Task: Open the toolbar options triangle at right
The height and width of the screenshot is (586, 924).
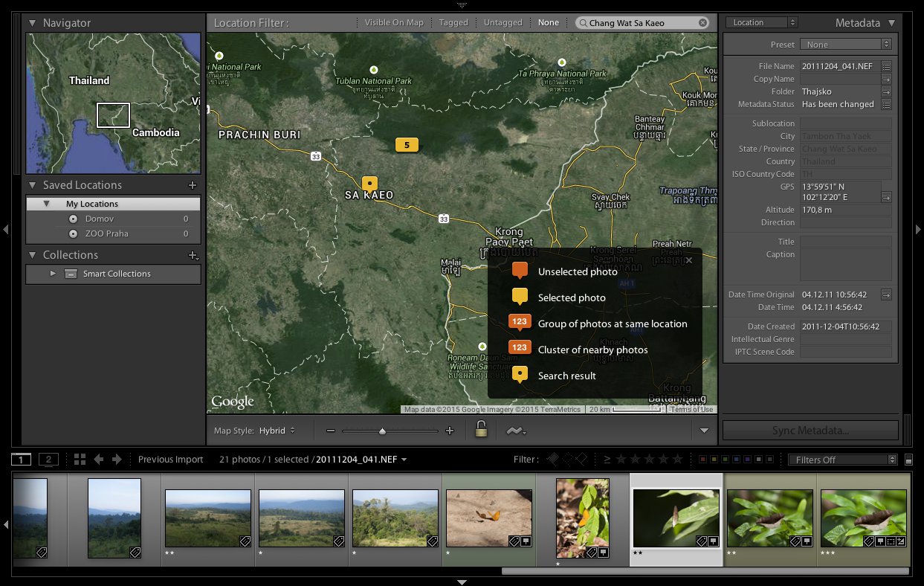Action: point(705,431)
